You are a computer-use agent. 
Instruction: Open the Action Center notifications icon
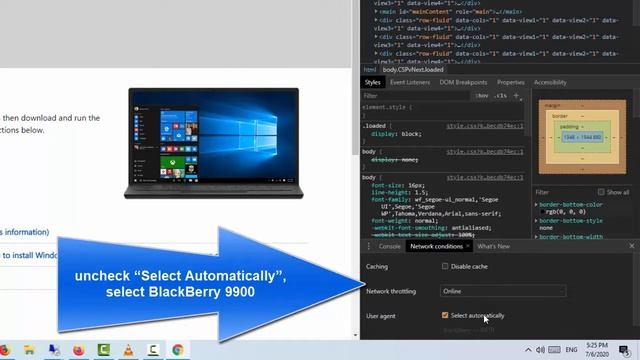[624, 350]
